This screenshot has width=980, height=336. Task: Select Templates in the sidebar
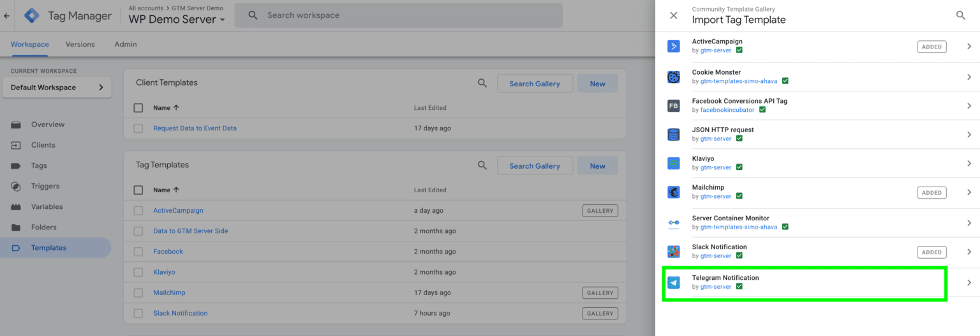tap(56, 248)
